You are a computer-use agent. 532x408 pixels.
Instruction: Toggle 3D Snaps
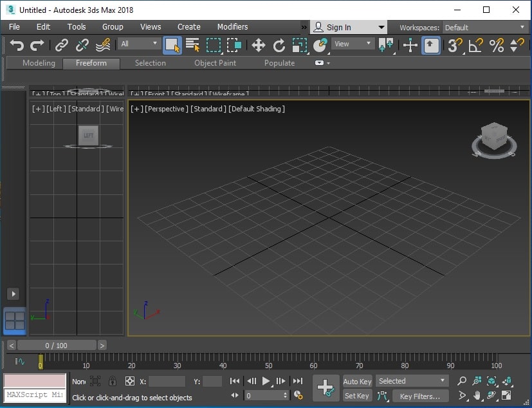click(455, 45)
